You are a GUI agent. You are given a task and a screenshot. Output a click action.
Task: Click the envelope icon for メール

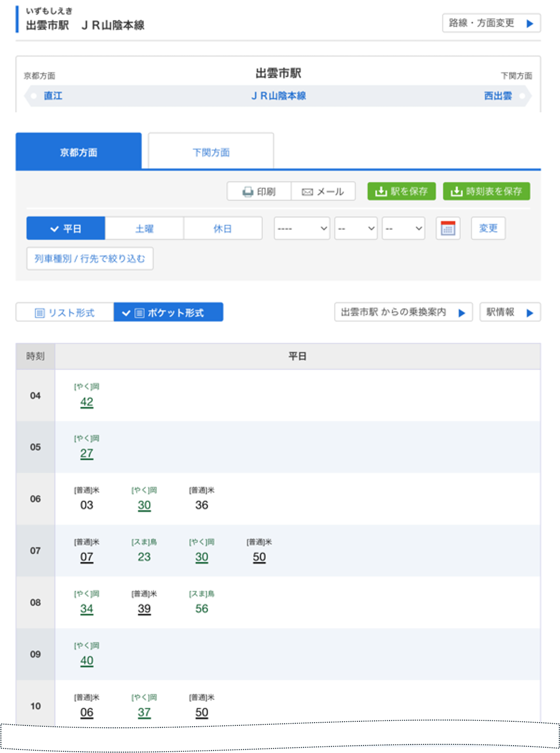pos(307,192)
